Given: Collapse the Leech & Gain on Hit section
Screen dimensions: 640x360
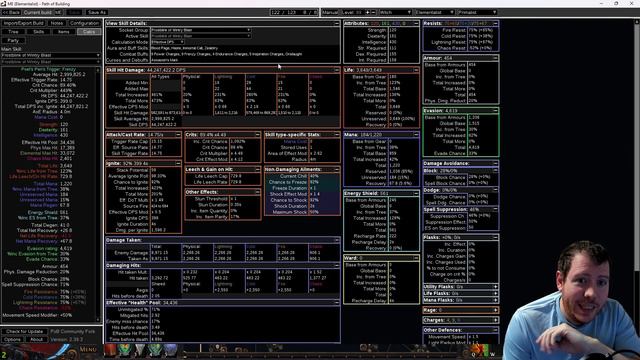Looking at the screenshot, I should click(x=257, y=169).
